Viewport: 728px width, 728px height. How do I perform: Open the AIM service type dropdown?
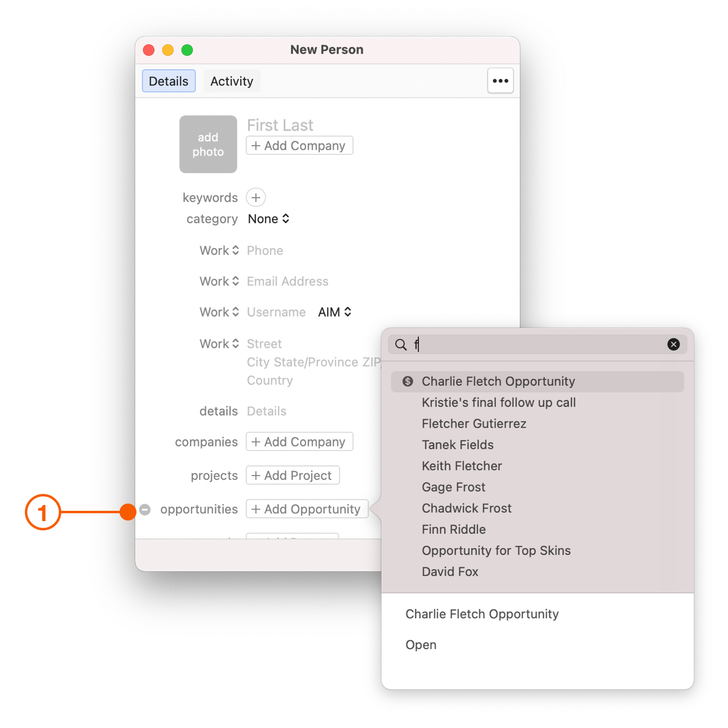coord(335,312)
